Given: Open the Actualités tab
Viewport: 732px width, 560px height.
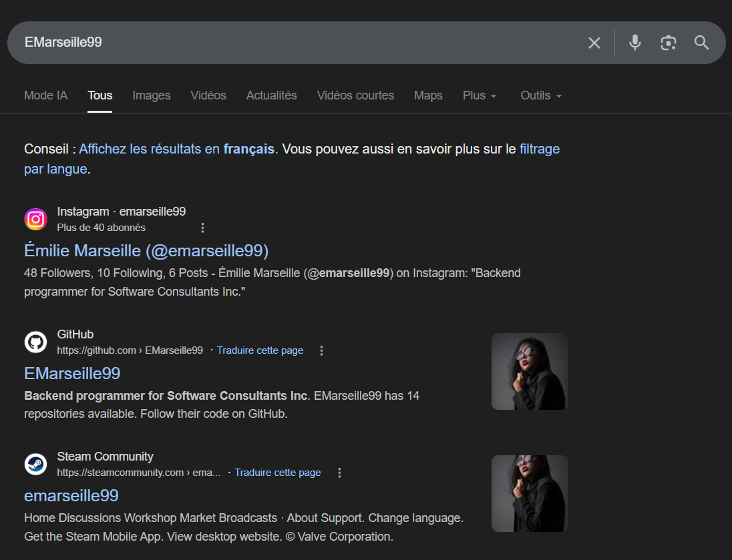Looking at the screenshot, I should click(271, 95).
